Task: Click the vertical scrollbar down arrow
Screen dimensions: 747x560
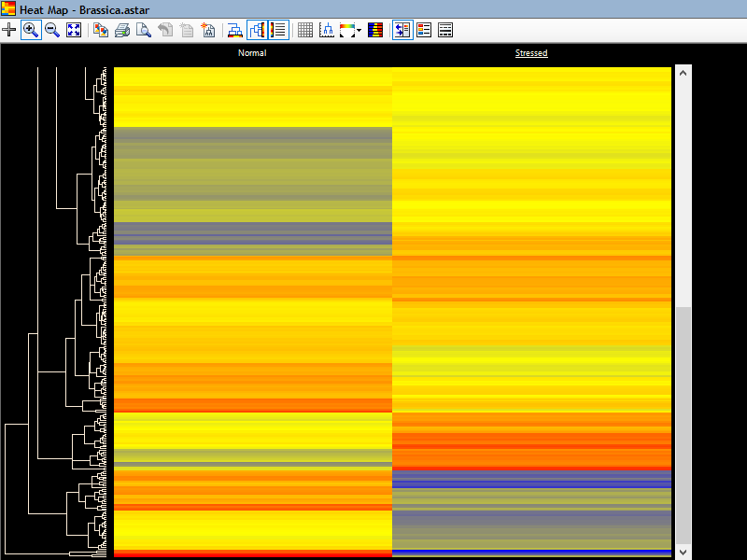Action: 683,552
